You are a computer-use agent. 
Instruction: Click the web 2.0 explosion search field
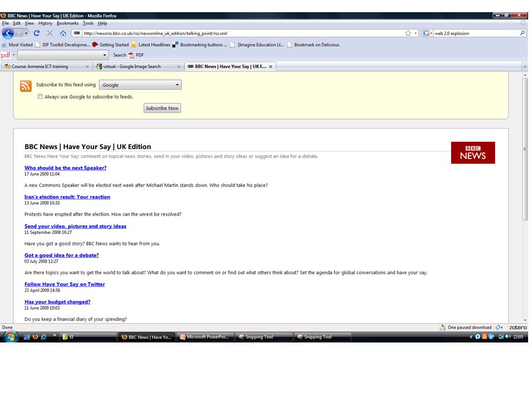pos(476,33)
